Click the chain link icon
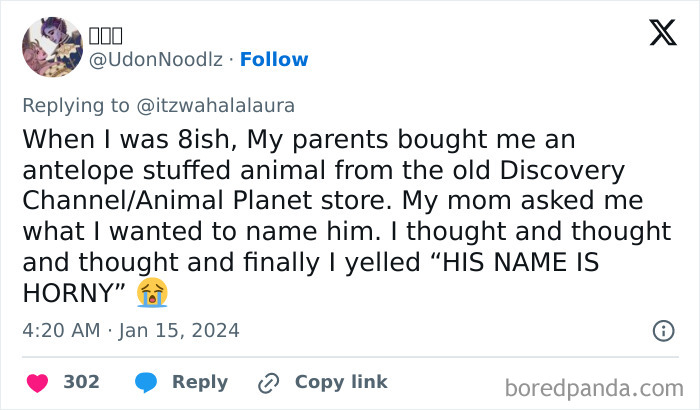 (x=267, y=382)
